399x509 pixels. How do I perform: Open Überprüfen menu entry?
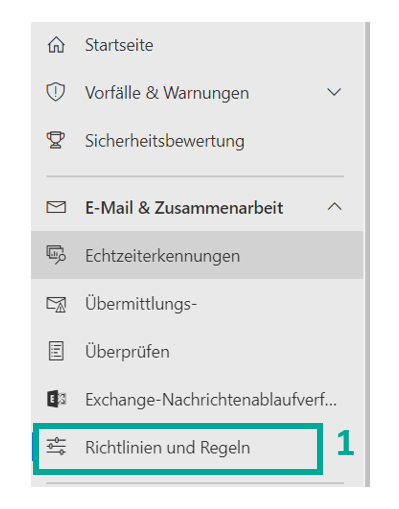197,351
